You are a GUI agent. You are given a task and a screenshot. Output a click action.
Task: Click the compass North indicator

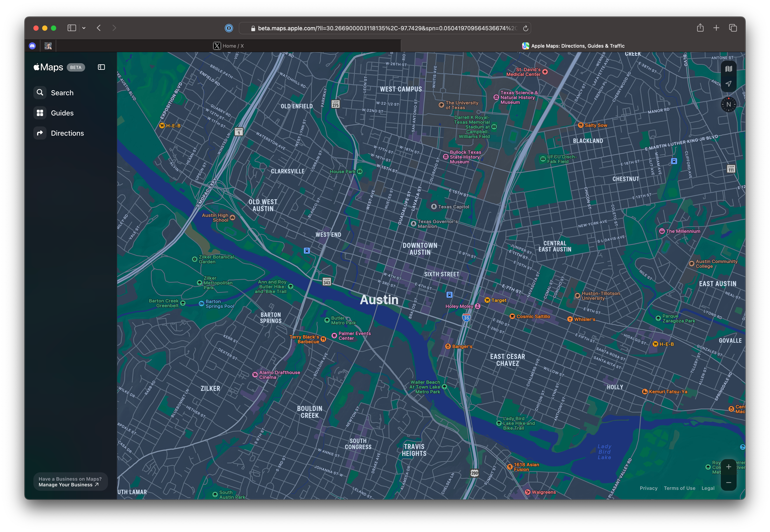point(728,104)
